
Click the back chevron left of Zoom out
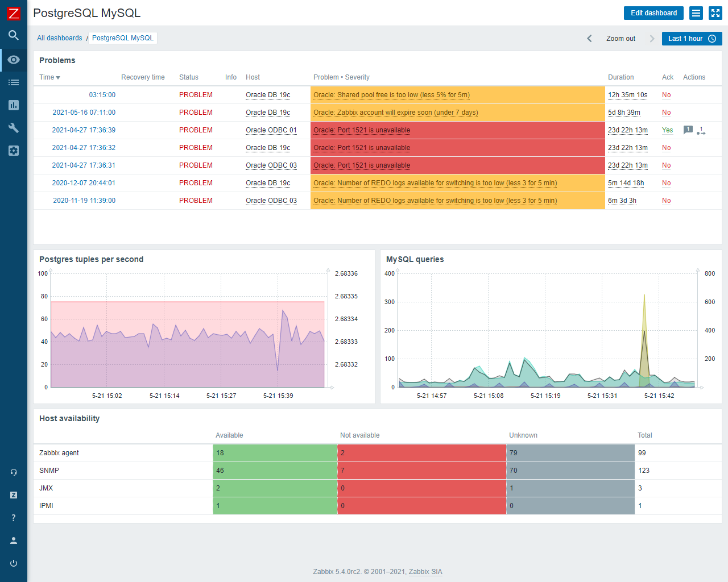pos(590,39)
